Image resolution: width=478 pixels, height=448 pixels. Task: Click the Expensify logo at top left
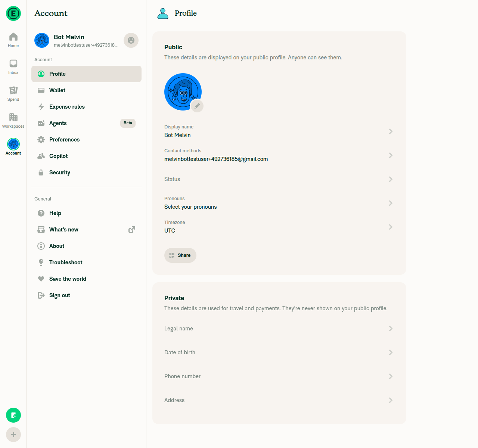tap(13, 13)
